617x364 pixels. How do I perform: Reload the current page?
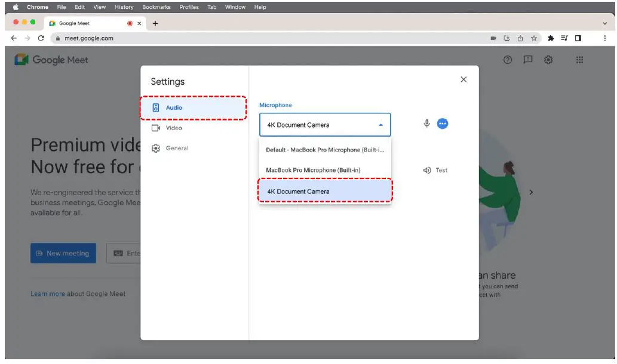[x=41, y=38]
